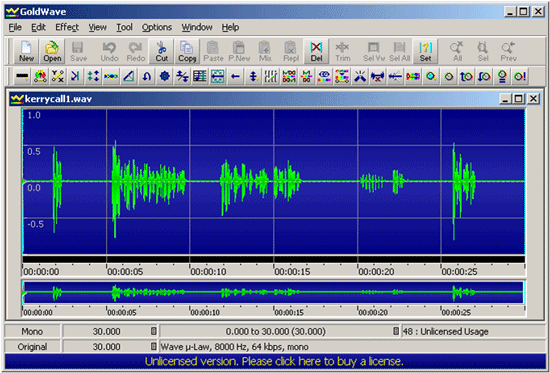Click the Censor effect black bar icon
The image size is (550, 373).
coord(22,76)
